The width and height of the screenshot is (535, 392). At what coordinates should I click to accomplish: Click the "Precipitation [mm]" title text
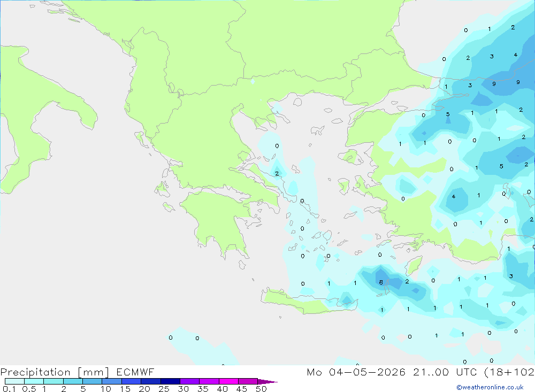pos(55,372)
